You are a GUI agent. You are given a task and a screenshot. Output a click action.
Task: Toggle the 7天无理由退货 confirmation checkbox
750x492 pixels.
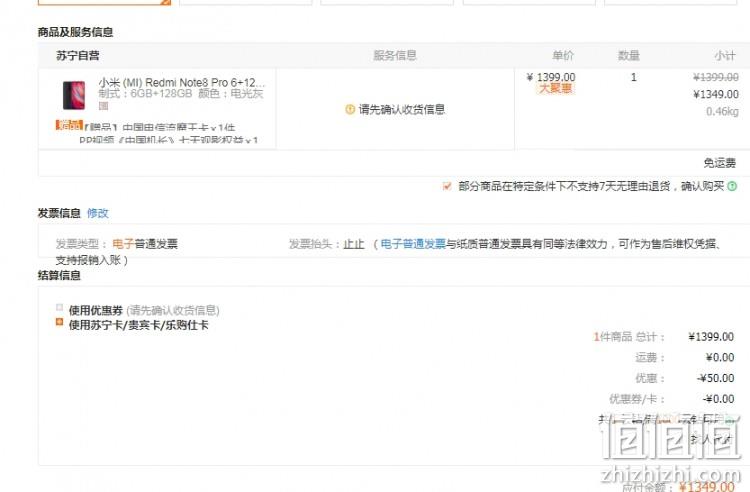[447, 186]
